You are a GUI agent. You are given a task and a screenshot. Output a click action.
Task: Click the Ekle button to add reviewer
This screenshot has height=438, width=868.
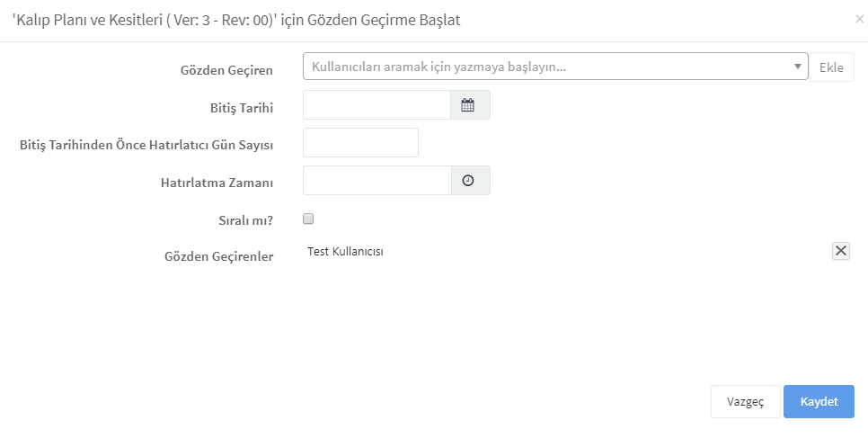pyautogui.click(x=831, y=67)
